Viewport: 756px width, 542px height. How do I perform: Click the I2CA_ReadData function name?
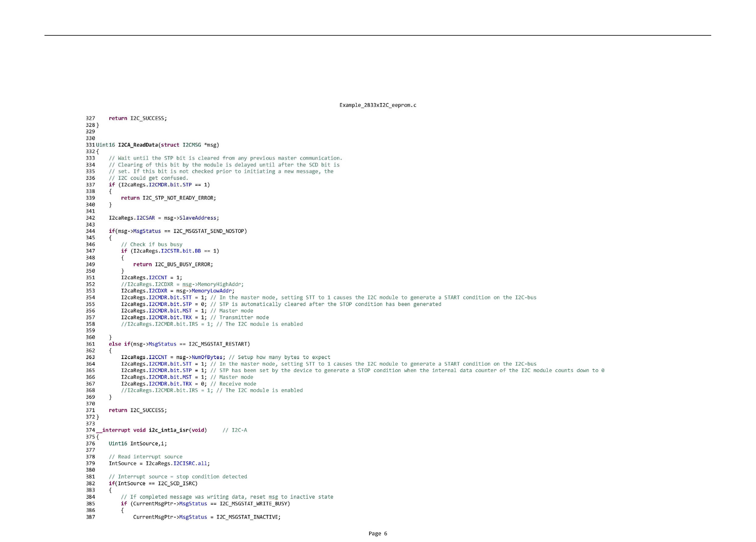[x=138, y=145]
